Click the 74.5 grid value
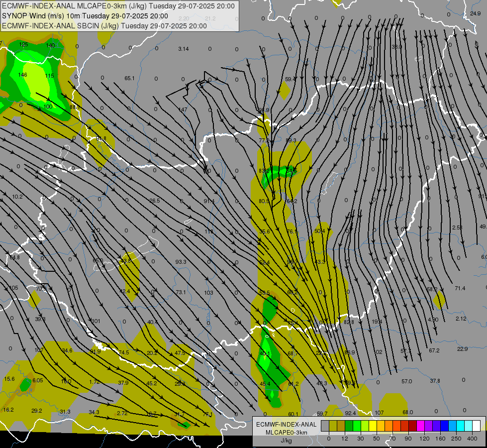The height and width of the screenshot is (448, 487). click(123, 352)
